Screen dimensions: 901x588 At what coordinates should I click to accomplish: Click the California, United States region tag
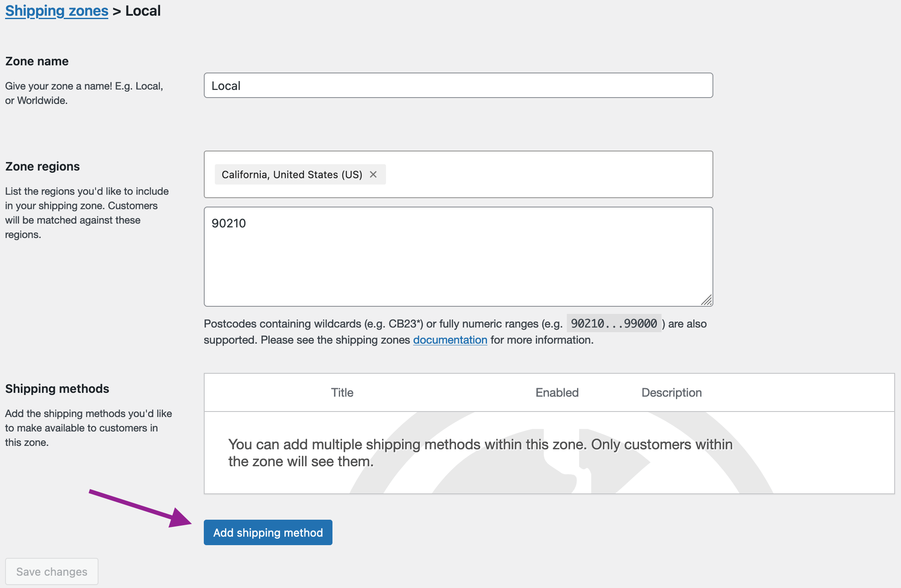[292, 174]
